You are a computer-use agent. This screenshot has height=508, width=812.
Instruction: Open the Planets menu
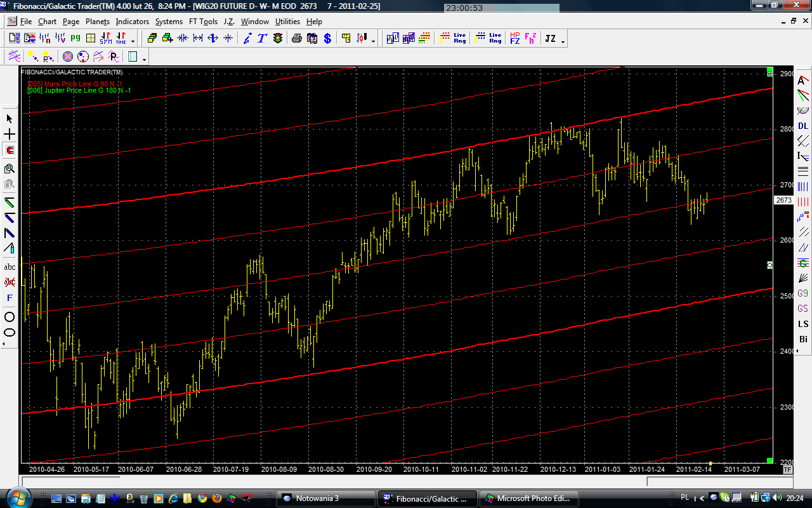98,22
